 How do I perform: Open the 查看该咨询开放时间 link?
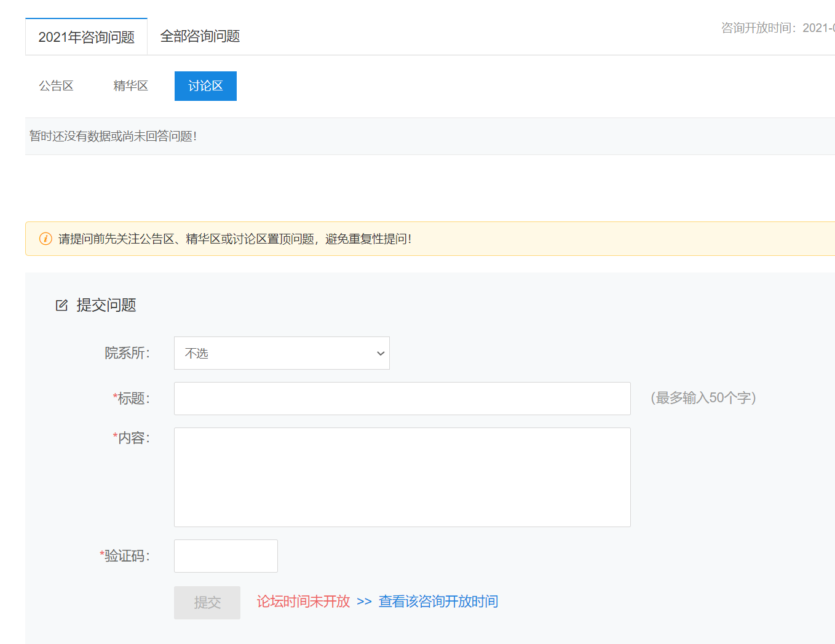[438, 602]
